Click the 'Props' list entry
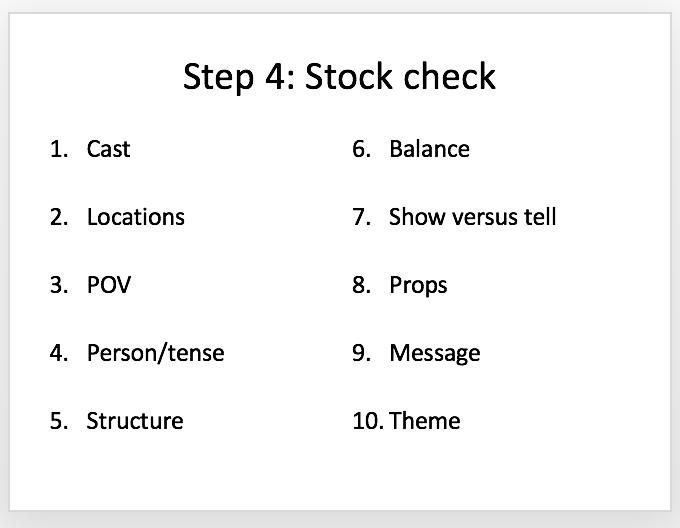This screenshot has width=680, height=528. pyautogui.click(x=418, y=286)
